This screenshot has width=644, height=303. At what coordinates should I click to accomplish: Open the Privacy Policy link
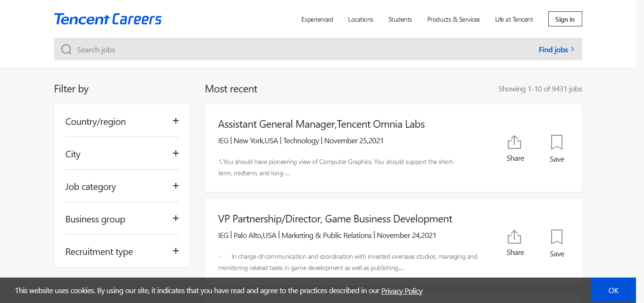coord(402,291)
